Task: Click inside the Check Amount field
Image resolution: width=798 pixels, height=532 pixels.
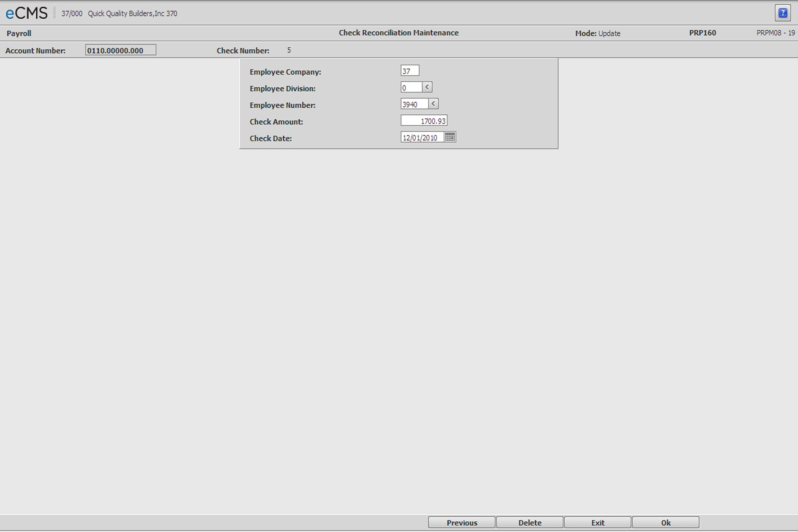Action: click(423, 120)
